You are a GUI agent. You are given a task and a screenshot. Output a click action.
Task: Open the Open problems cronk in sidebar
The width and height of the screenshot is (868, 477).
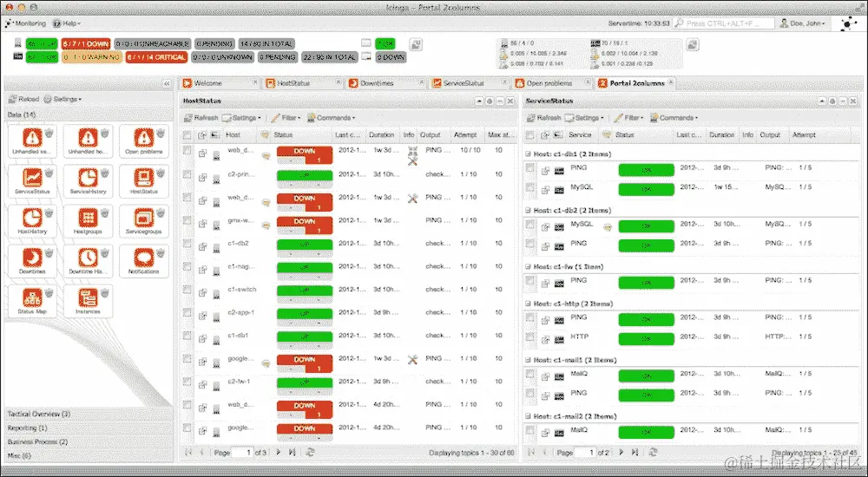pos(143,137)
